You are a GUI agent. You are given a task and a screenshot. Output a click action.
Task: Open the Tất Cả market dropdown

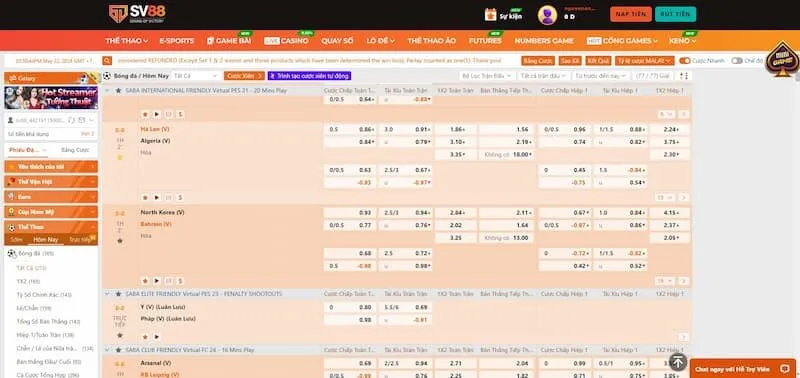(x=196, y=75)
